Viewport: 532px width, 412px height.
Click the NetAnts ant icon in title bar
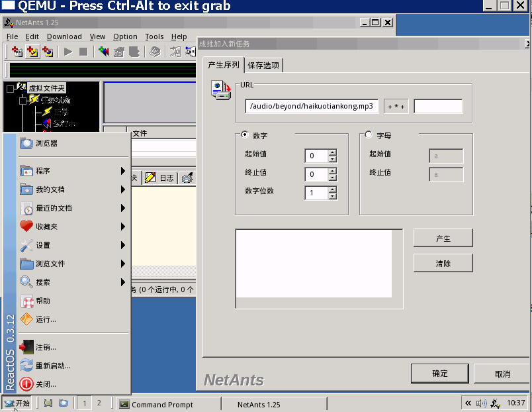tap(8, 23)
